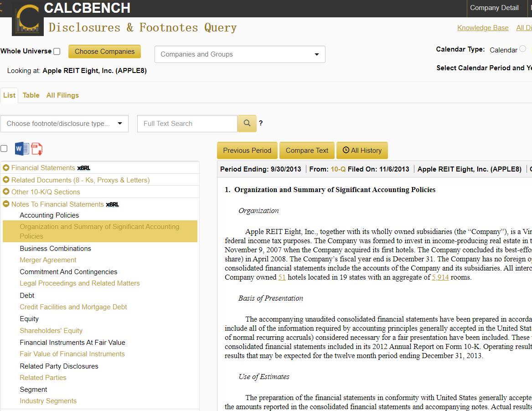Open the Knowledge Base link
Screen dimensions: 532x411
click(x=483, y=28)
